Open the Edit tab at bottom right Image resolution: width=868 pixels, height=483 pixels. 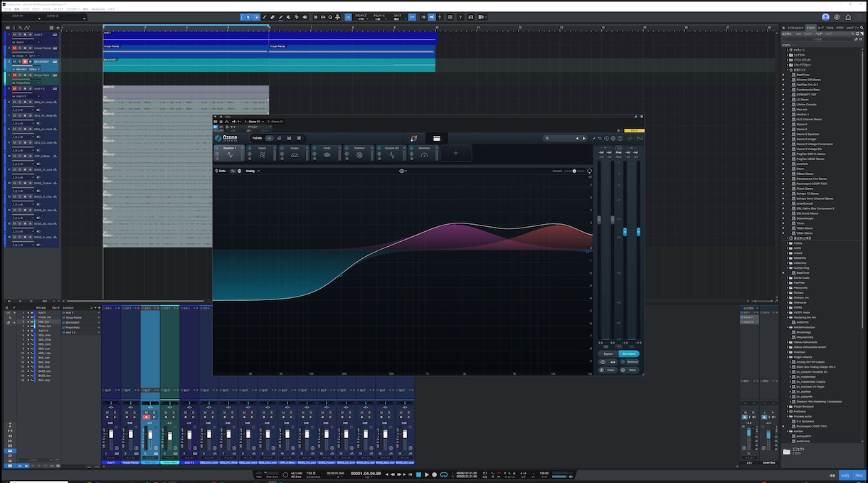pos(832,474)
